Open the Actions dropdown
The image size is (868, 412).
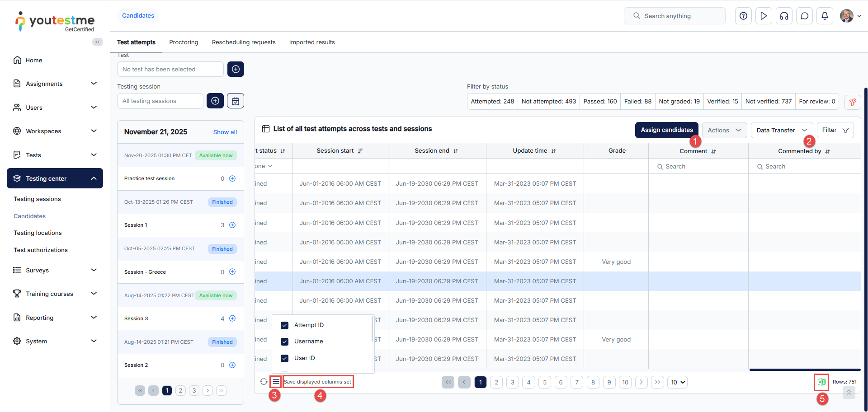[x=724, y=130]
